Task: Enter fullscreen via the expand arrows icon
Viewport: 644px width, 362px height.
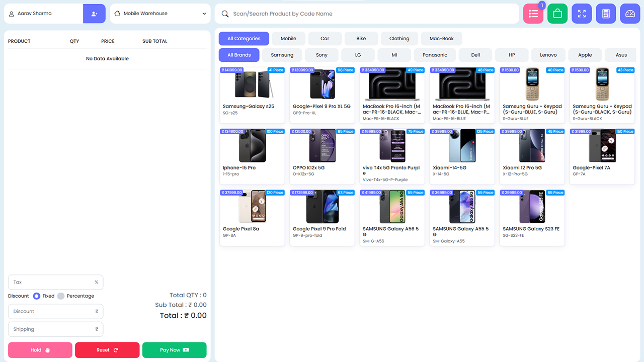Action: point(581,13)
